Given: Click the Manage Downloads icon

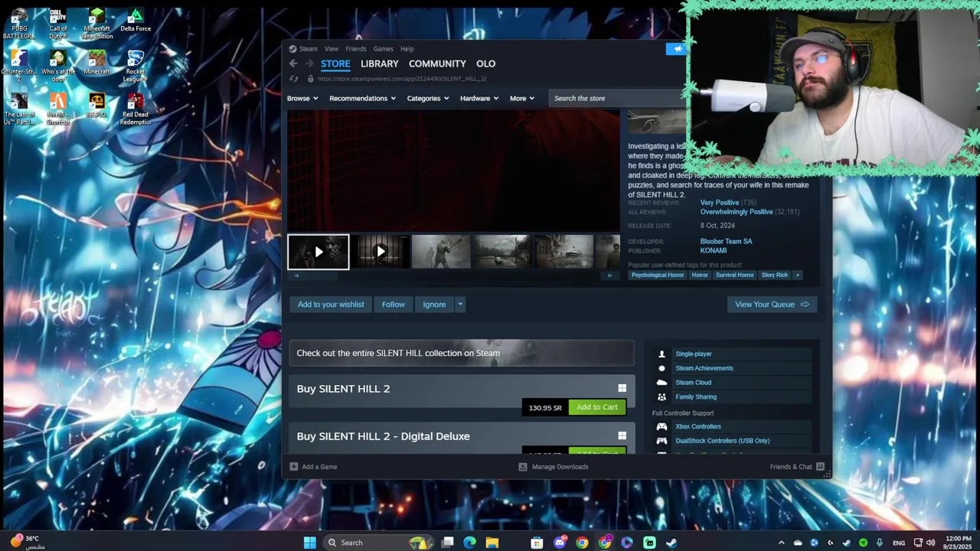Looking at the screenshot, I should click(523, 467).
